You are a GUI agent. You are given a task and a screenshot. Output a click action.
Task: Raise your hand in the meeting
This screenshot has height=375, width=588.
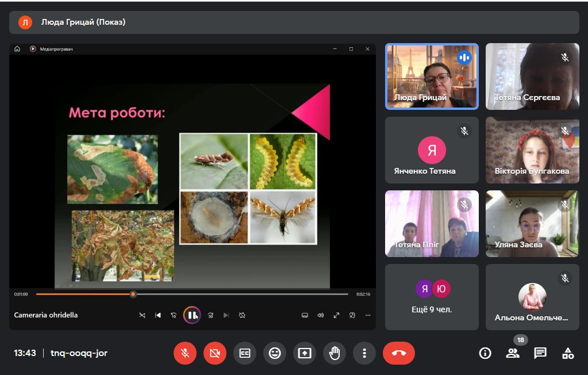click(335, 353)
